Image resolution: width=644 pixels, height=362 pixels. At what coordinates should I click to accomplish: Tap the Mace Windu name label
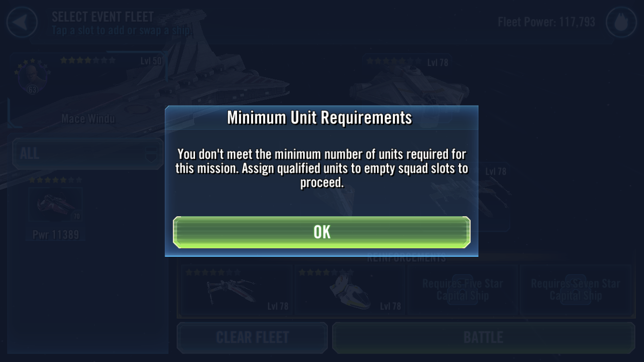tap(88, 119)
